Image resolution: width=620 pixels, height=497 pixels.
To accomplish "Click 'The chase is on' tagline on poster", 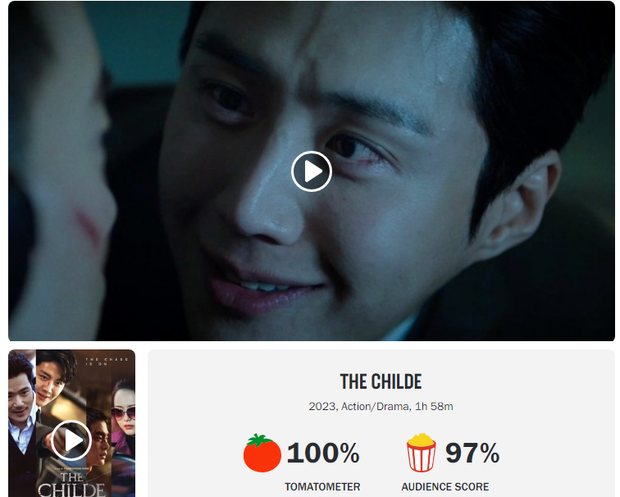I will coord(107,361).
